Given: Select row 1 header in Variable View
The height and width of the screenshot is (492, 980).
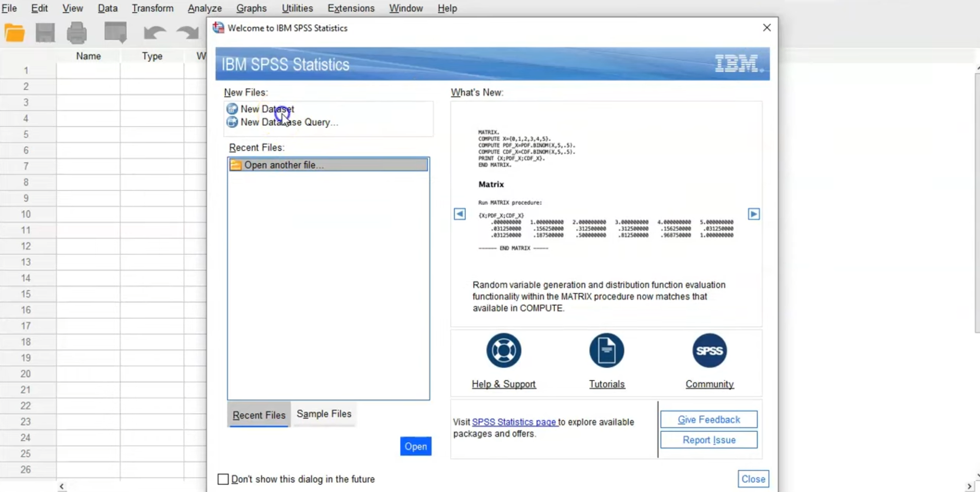Looking at the screenshot, I should (x=26, y=70).
